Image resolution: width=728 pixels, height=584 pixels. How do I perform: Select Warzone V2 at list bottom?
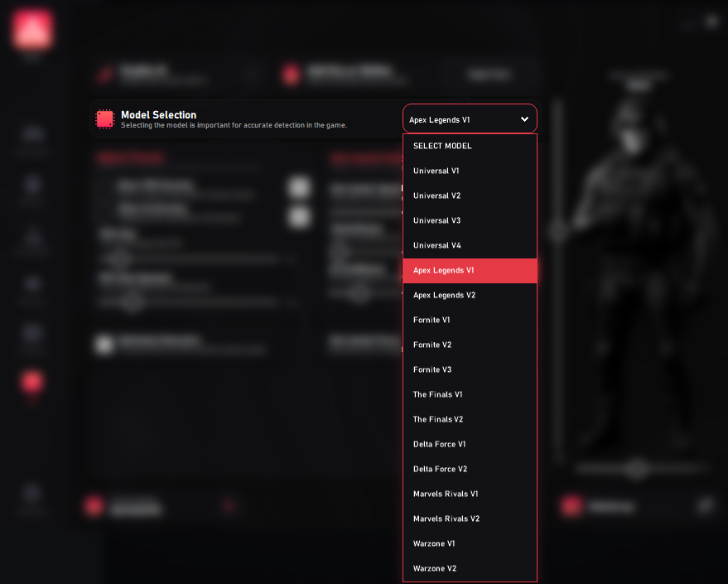click(x=470, y=569)
